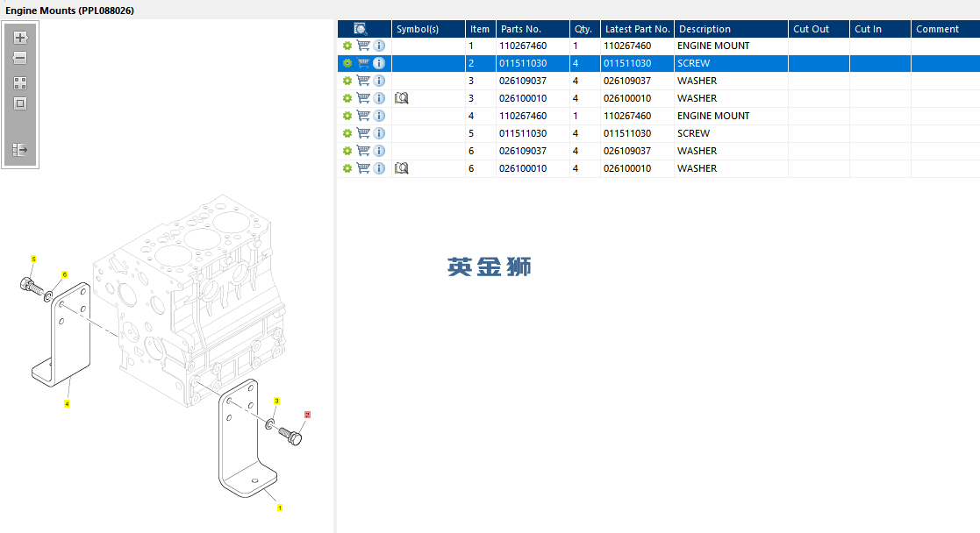Click gear icon for item 4 ENGINE MOUNT
This screenshot has height=533, width=980.
(347, 116)
